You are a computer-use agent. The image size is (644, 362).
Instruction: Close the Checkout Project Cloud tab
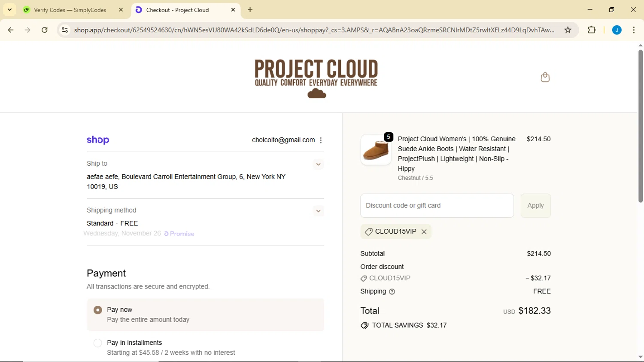tap(233, 10)
